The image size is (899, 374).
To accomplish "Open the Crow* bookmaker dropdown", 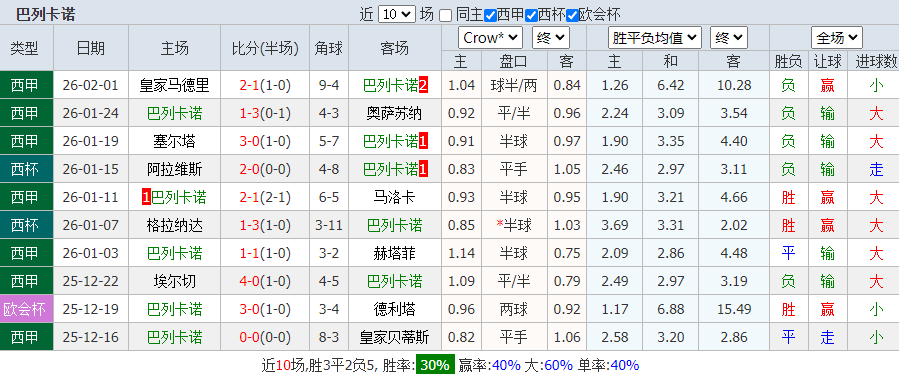I will click(490, 38).
